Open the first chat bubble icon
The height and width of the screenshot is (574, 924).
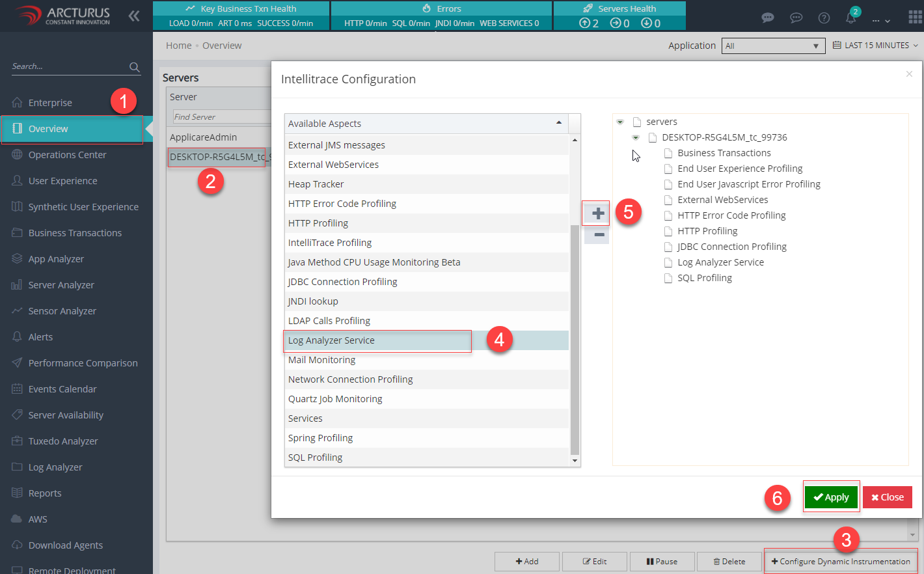pyautogui.click(x=768, y=18)
